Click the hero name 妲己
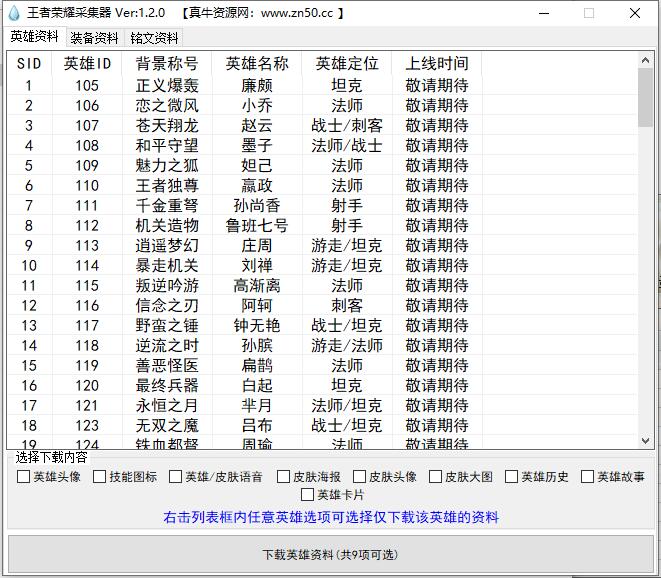661x578 pixels. 257,166
